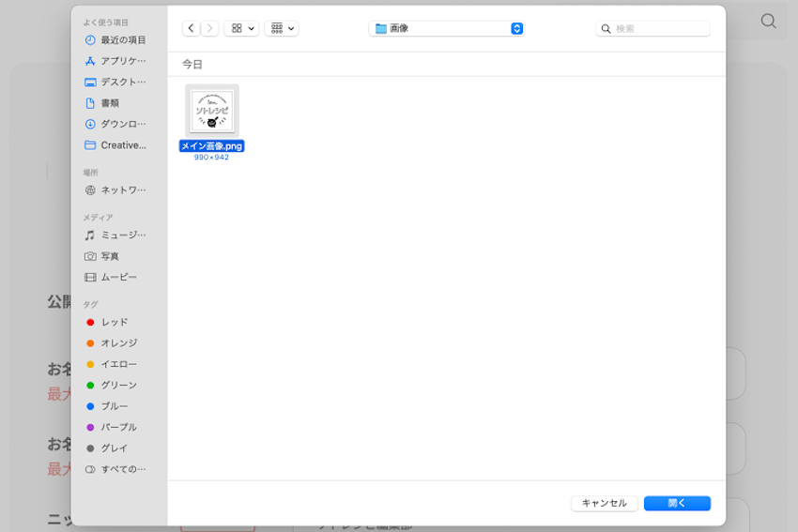Open ムービー in the media section
Image resolution: width=798 pixels, height=532 pixels.
[111, 277]
